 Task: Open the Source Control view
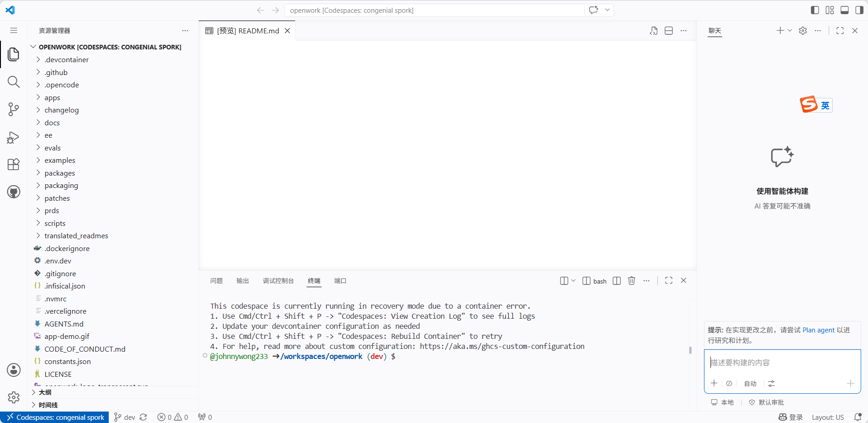[x=14, y=109]
